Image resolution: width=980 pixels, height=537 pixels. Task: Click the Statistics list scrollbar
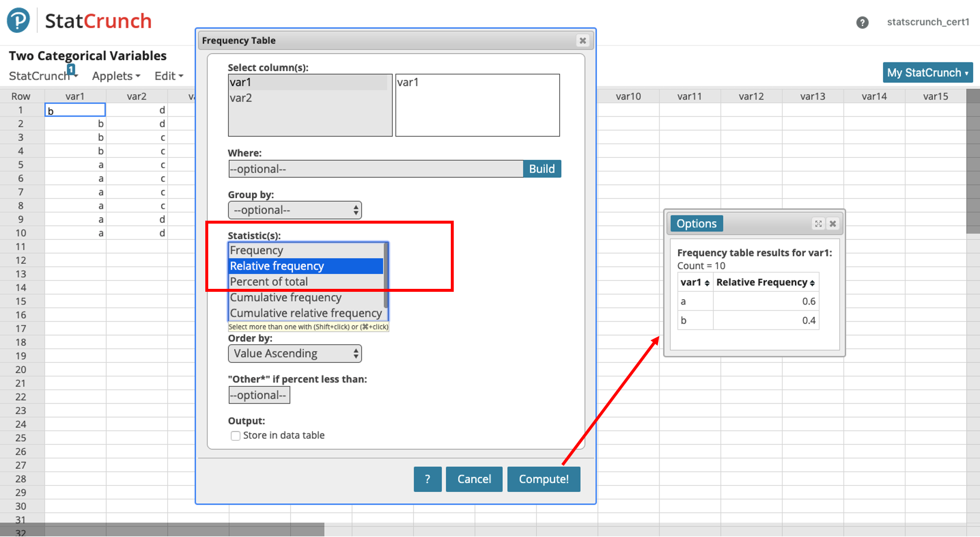click(x=386, y=275)
